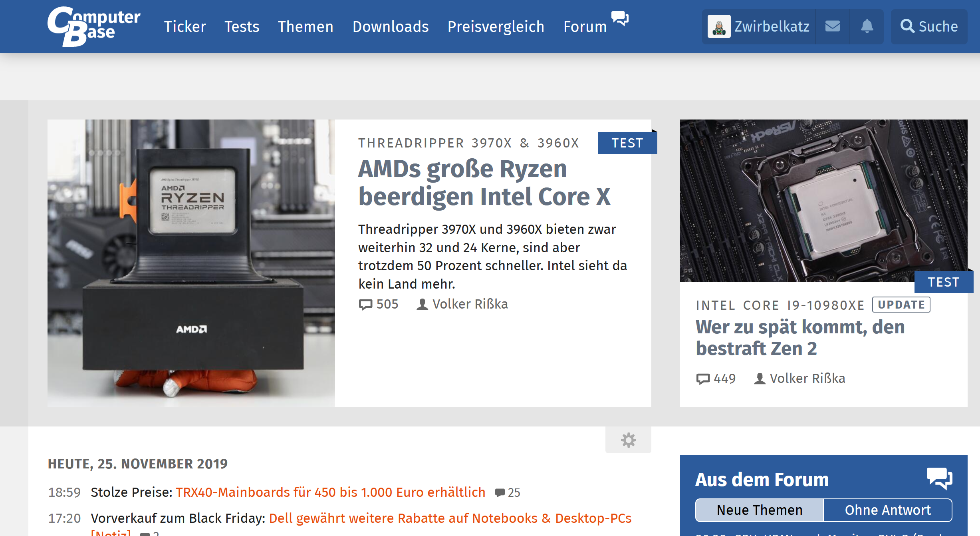Open the TRX40-Mainboards news link
This screenshot has width=980, height=536.
pyautogui.click(x=330, y=492)
